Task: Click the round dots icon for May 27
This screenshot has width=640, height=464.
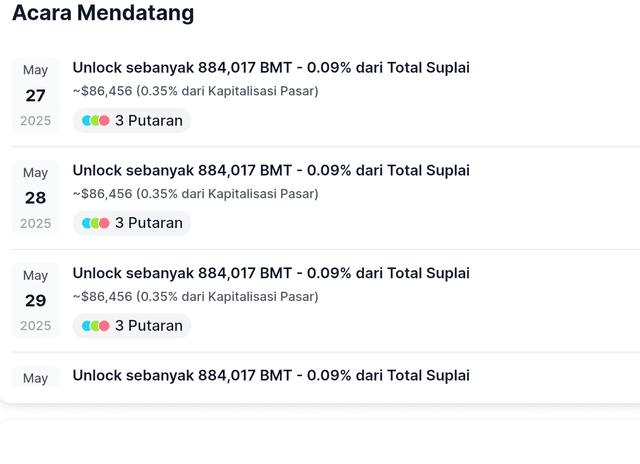Action: [96, 121]
